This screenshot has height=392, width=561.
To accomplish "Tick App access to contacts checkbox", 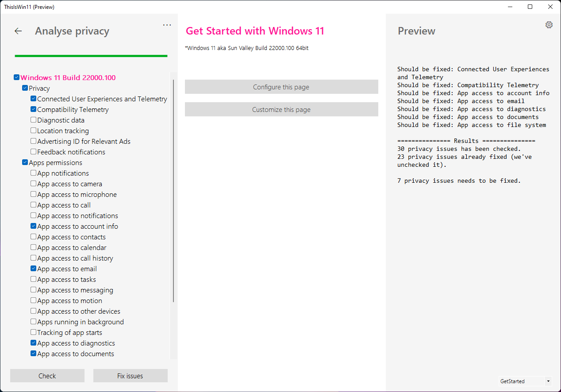I will coord(34,237).
